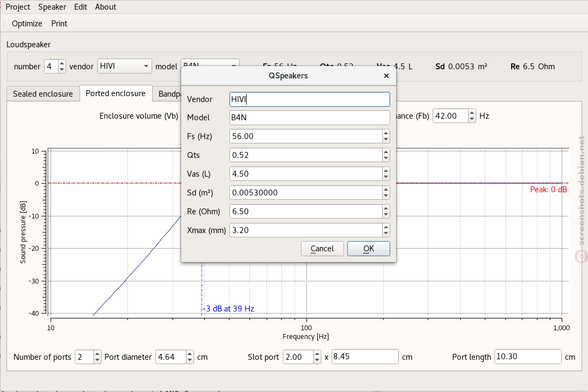Decrease the Qts value
588x392 pixels.
tap(386, 158)
